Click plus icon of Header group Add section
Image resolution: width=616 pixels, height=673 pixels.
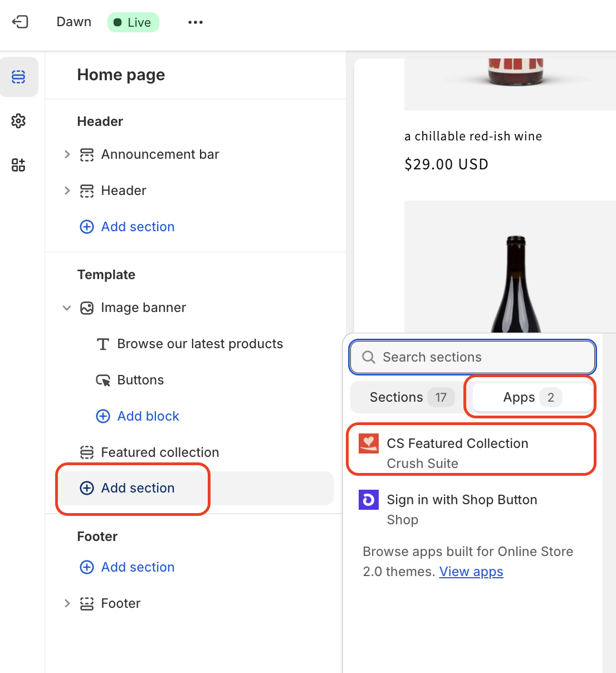click(x=87, y=227)
